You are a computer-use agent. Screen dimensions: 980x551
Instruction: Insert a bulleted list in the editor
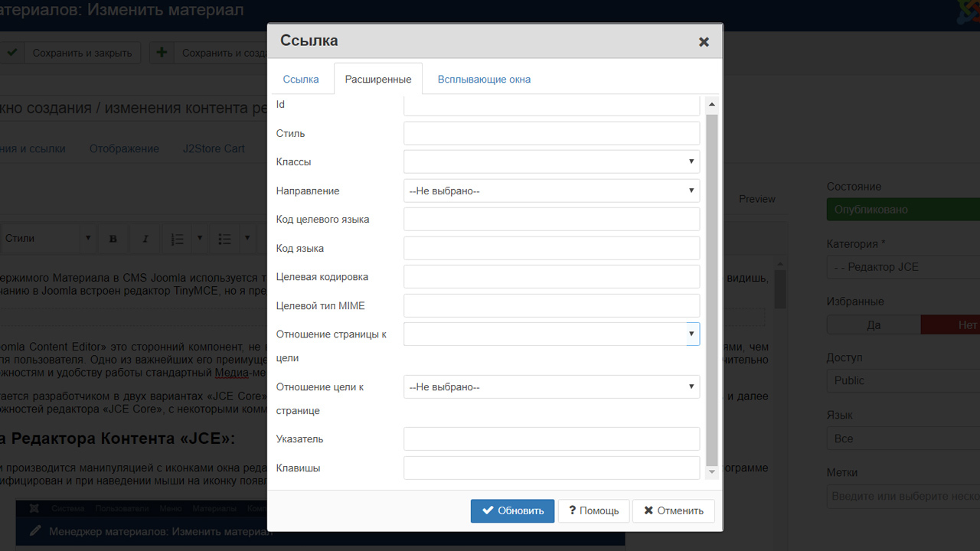[x=224, y=239]
